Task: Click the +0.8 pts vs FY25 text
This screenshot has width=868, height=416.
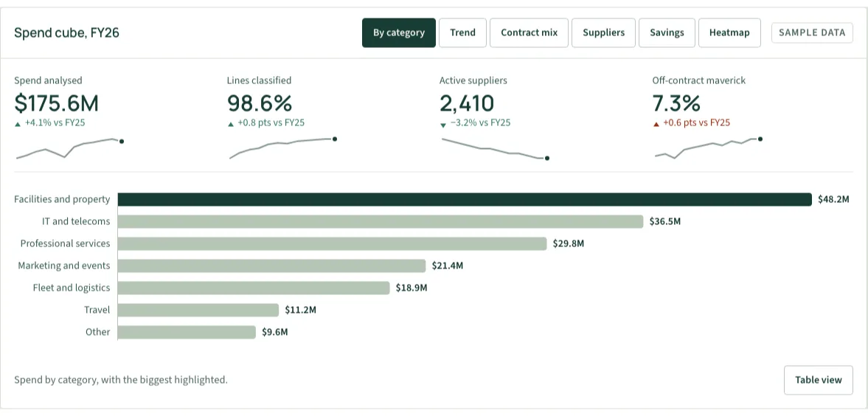Action: 271,123
